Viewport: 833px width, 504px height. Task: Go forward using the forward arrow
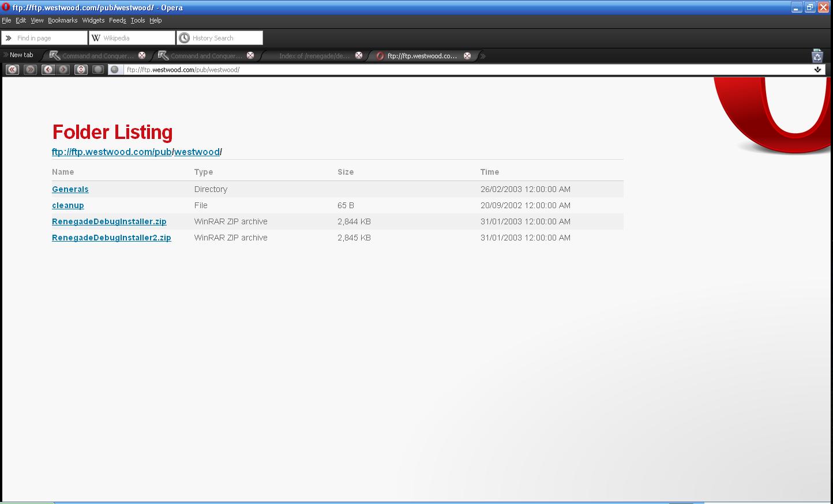pyautogui.click(x=63, y=70)
